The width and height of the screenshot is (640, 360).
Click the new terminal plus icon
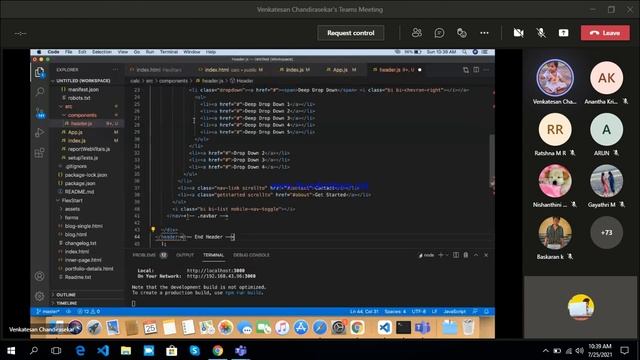(x=440, y=255)
